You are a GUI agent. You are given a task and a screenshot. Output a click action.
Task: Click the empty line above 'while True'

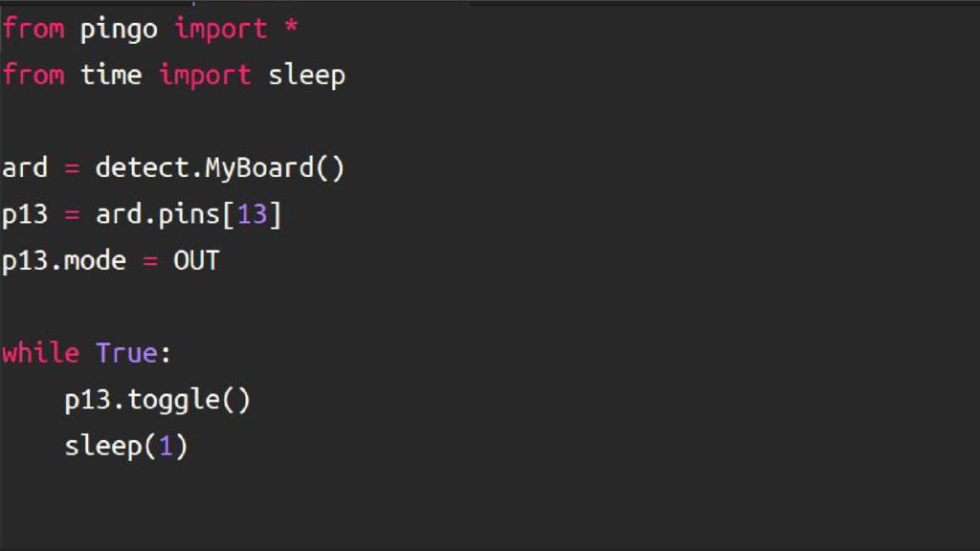point(490,307)
